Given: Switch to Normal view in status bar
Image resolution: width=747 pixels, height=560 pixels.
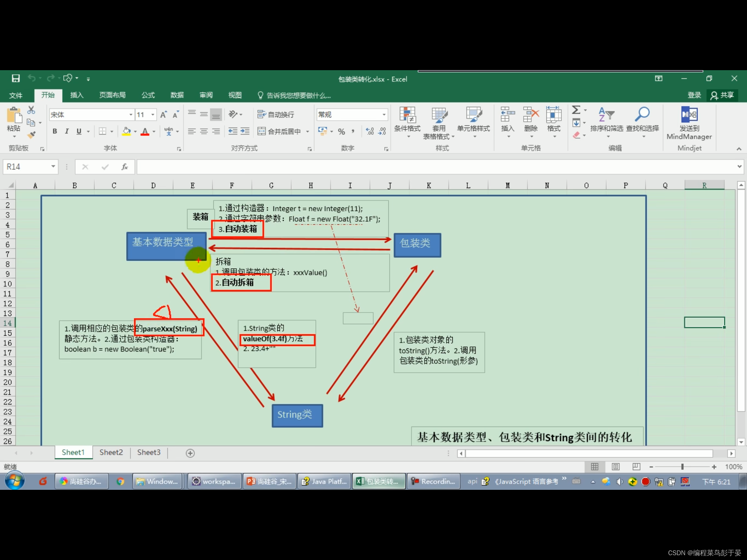Looking at the screenshot, I should coord(595,467).
